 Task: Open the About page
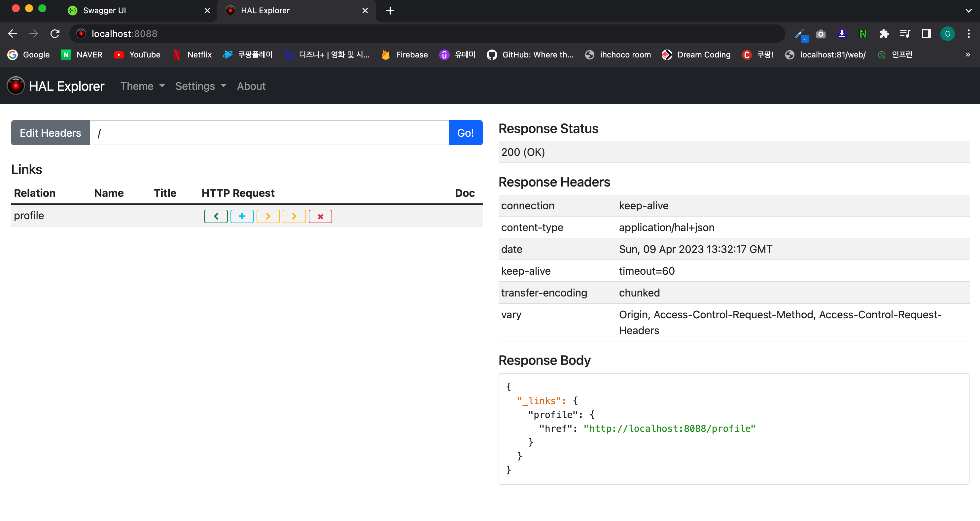(x=251, y=86)
